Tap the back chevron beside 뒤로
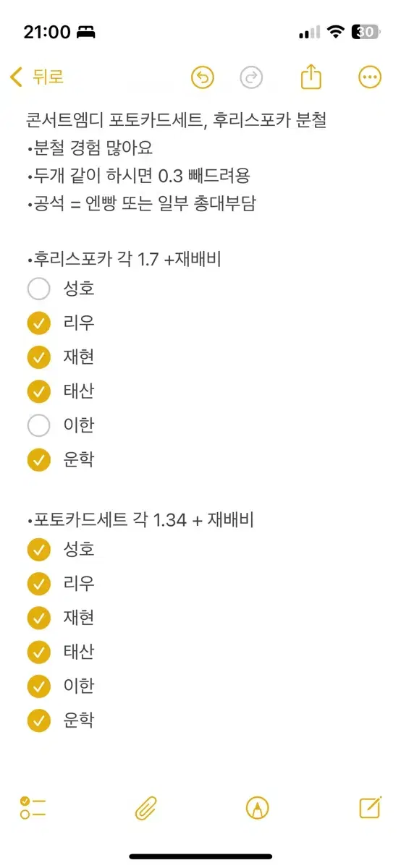This screenshot has width=401, height=868. click(x=16, y=77)
